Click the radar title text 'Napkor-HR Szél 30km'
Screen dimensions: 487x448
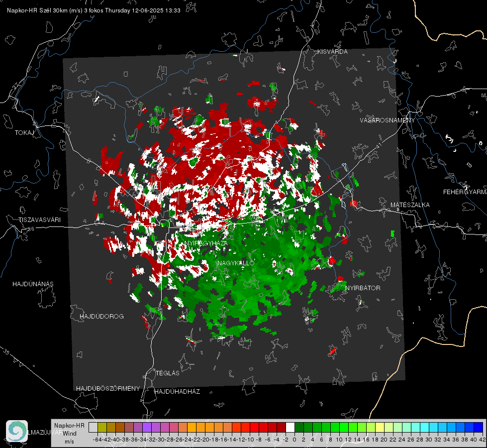(36, 10)
